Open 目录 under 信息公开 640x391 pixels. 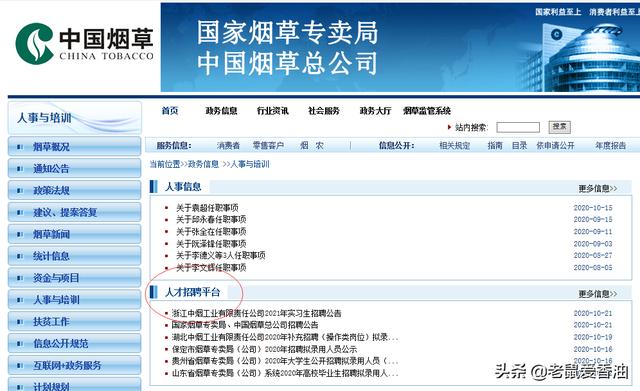[520, 145]
